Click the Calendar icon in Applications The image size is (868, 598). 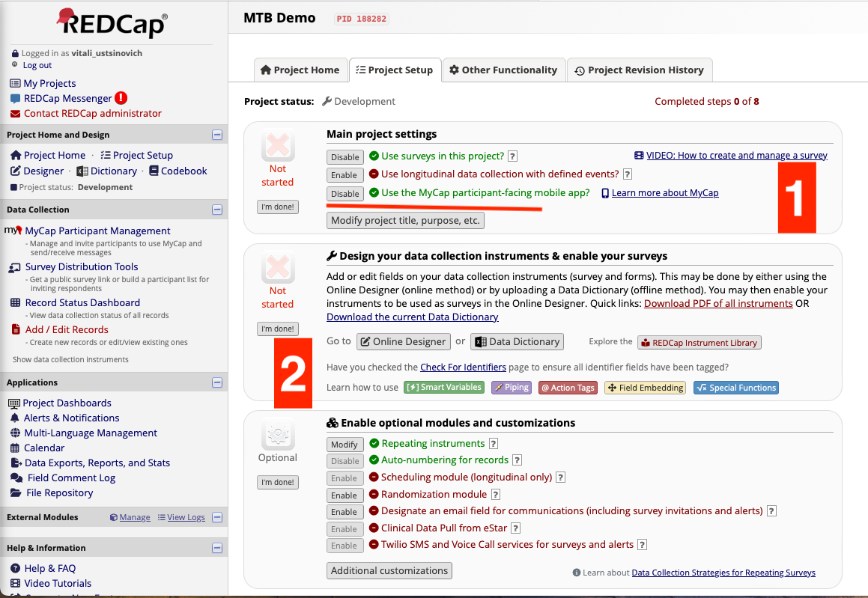pyautogui.click(x=15, y=448)
